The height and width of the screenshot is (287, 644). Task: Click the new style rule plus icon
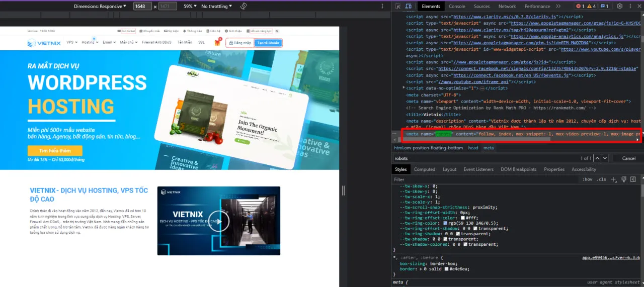613,179
